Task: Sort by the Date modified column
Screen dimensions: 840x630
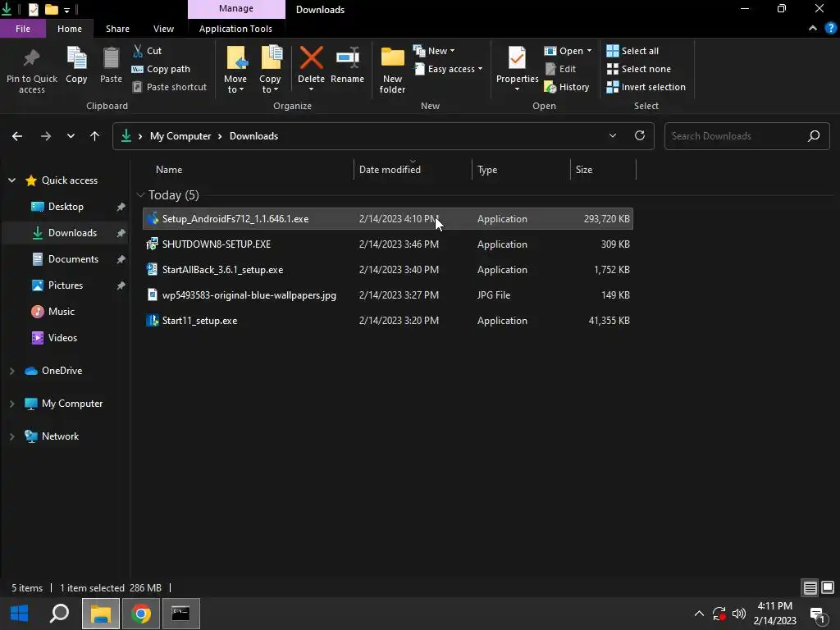Action: 413,169
